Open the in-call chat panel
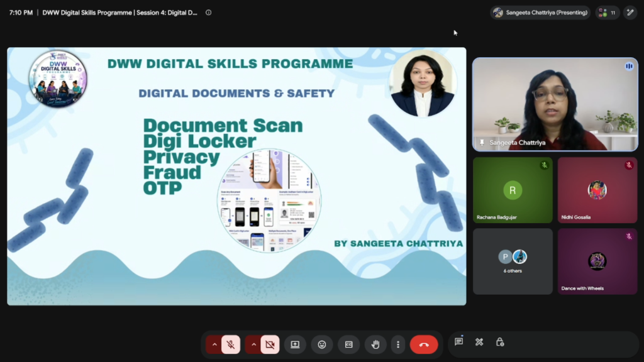This screenshot has width=644, height=362. coord(458,341)
